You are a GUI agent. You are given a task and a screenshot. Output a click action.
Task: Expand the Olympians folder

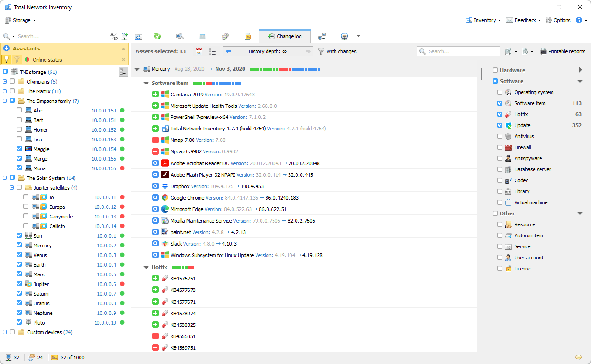point(5,82)
